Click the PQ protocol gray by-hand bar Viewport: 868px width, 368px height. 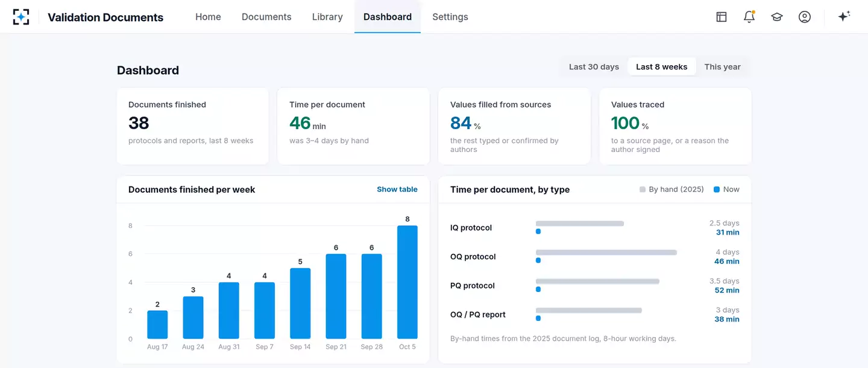(597, 281)
